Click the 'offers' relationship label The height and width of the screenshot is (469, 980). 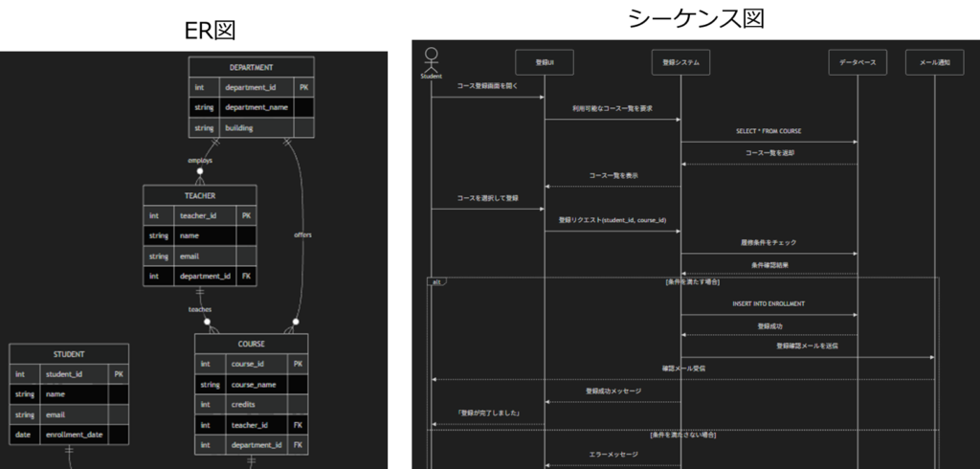click(x=302, y=234)
